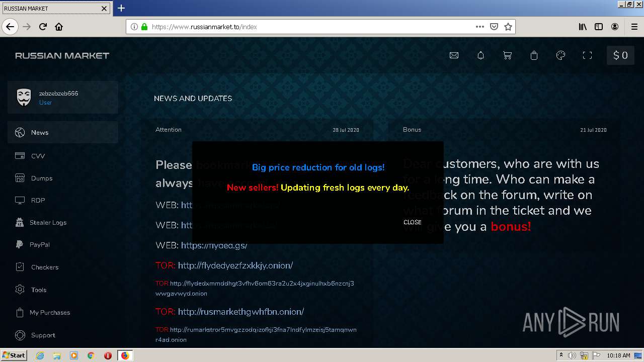Image resolution: width=644 pixels, height=362 pixels.
Task: Open the mail envelope icon in header
Action: [x=454, y=55]
